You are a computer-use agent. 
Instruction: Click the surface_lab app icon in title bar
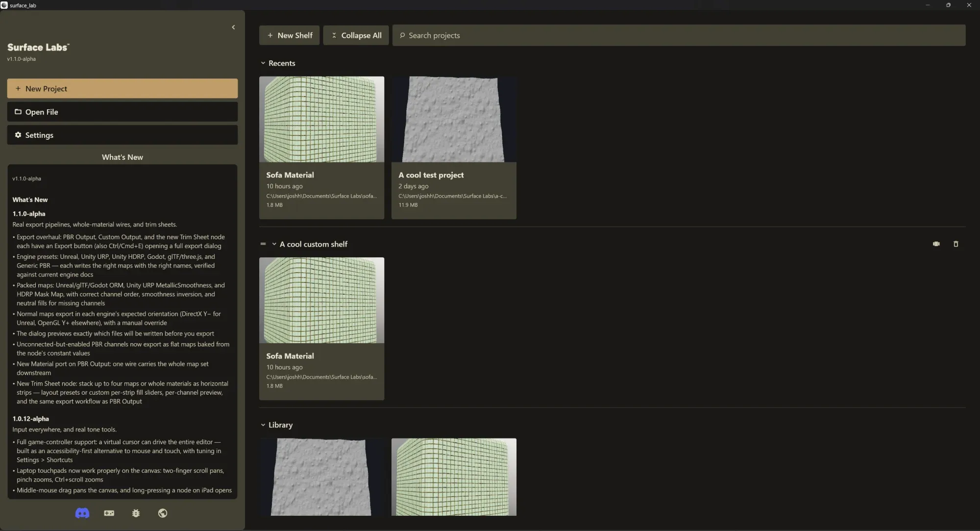pos(4,5)
